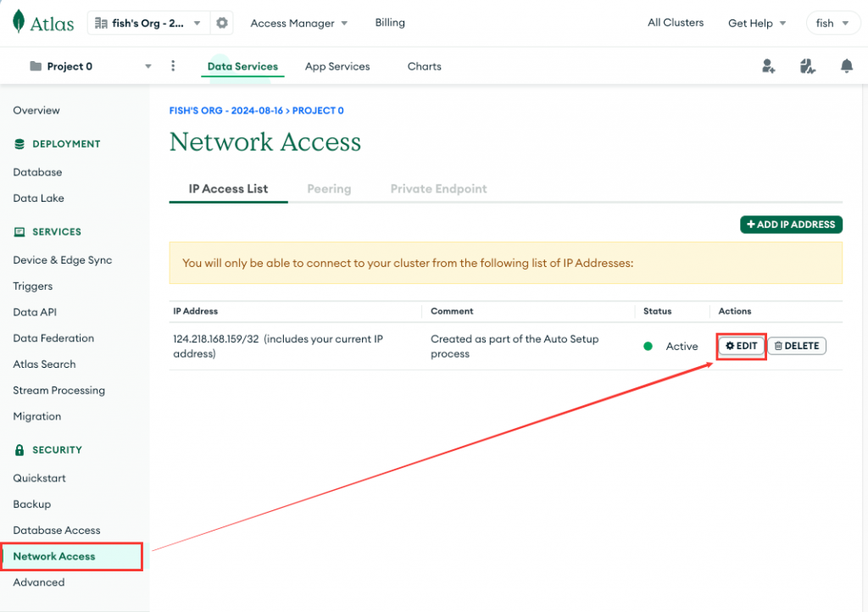868x612 pixels.
Task: Select the Private Endpoint tab
Action: tap(438, 189)
